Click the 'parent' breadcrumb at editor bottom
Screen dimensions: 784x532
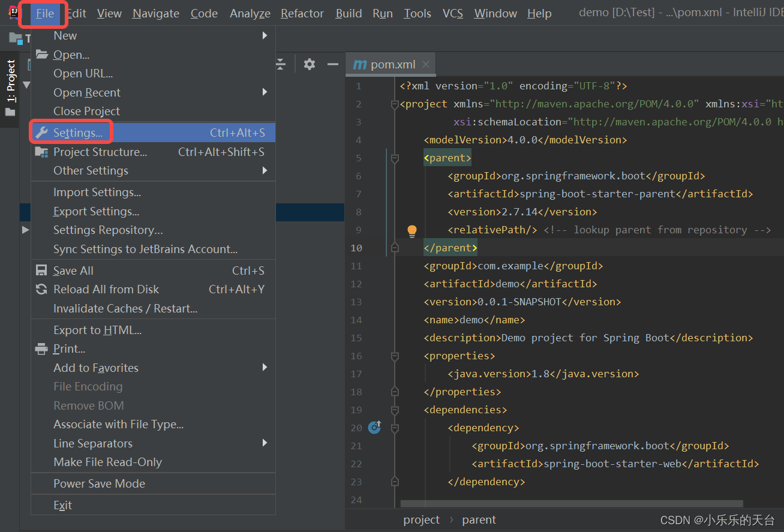point(479,520)
